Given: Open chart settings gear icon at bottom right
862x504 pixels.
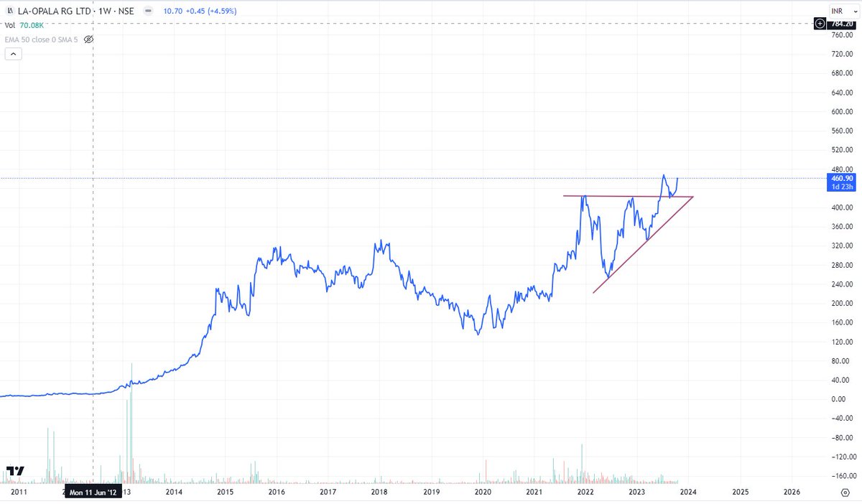Looking at the screenshot, I should [x=845, y=492].
